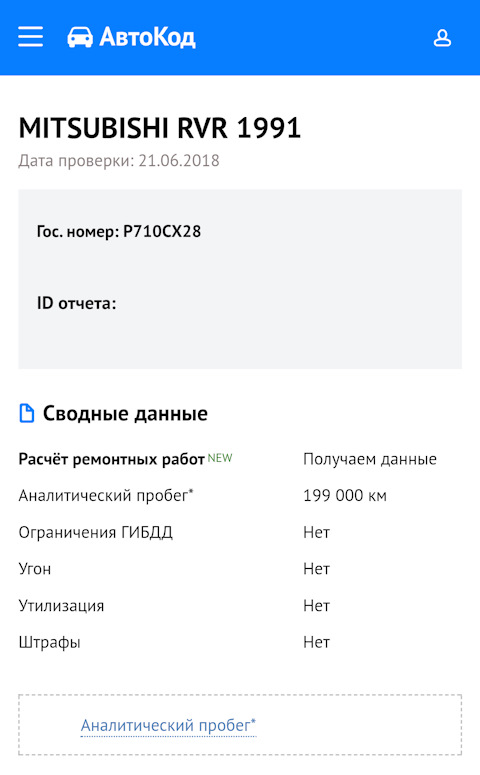Click the Дата проверки 21.06.2018 text
480x775 pixels.
[x=119, y=161]
